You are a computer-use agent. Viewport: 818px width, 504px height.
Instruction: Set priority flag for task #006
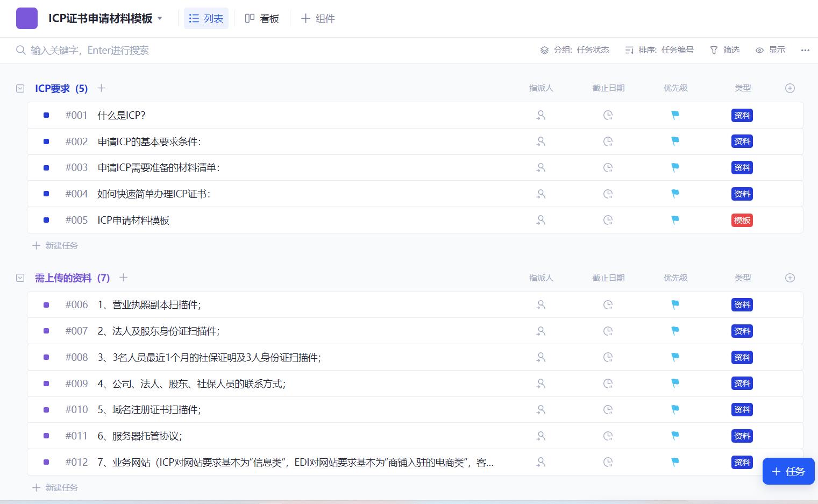click(x=675, y=304)
